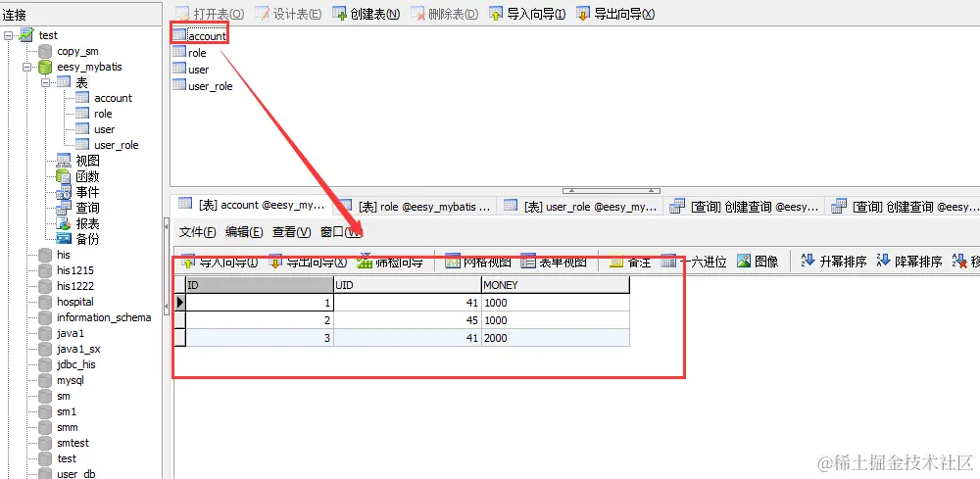Open the 查看(V) menu
This screenshot has width=980, height=479.
pyautogui.click(x=291, y=232)
